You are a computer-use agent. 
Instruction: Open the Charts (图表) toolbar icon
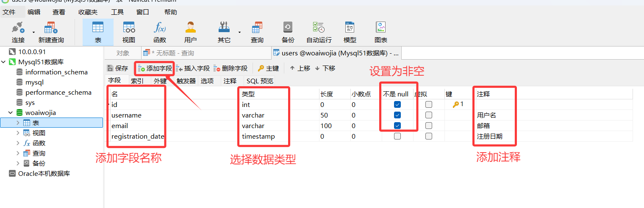pyautogui.click(x=380, y=32)
